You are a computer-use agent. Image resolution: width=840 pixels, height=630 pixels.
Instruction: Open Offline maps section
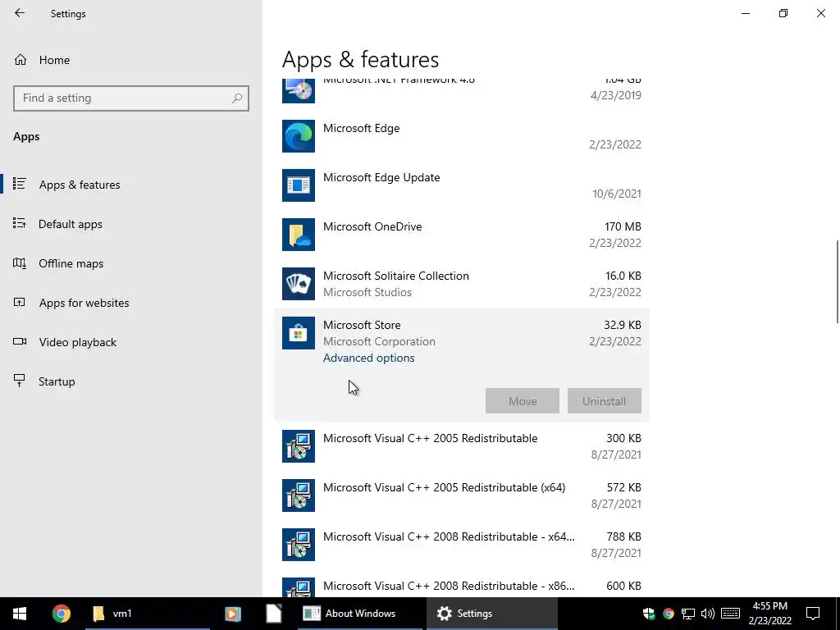(x=71, y=263)
